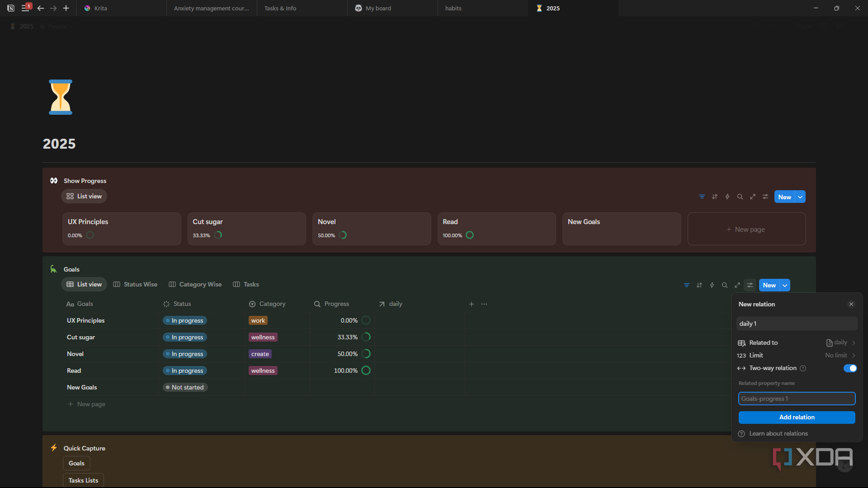The width and height of the screenshot is (868, 488).
Task: Open the Goals table more options ellipsis
Action: point(484,304)
